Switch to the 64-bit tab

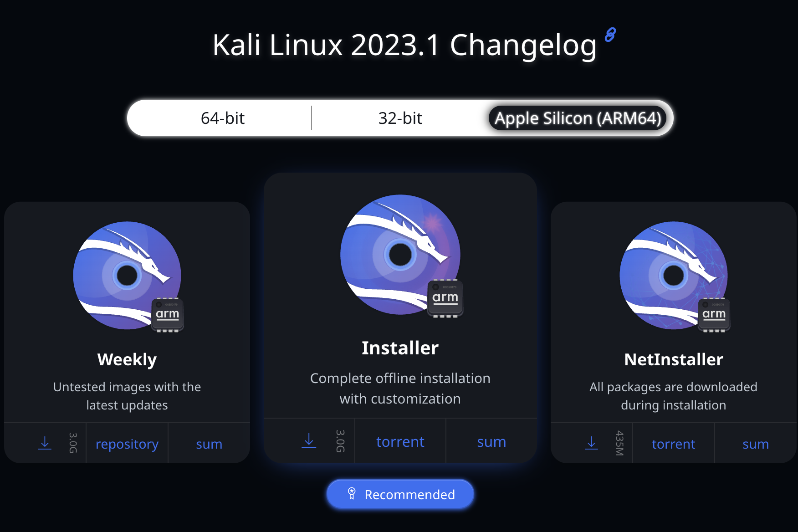[222, 118]
